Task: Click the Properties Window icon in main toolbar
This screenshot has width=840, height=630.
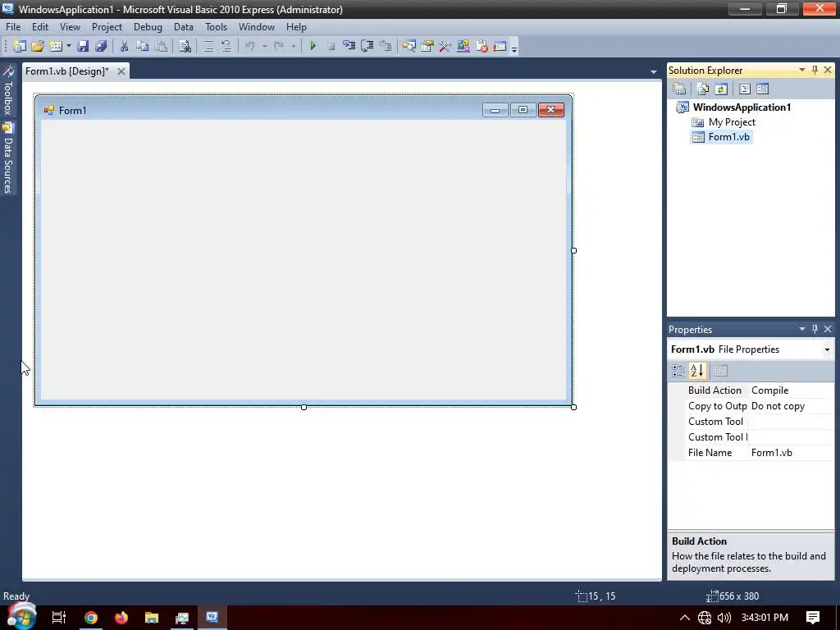Action: 427,46
